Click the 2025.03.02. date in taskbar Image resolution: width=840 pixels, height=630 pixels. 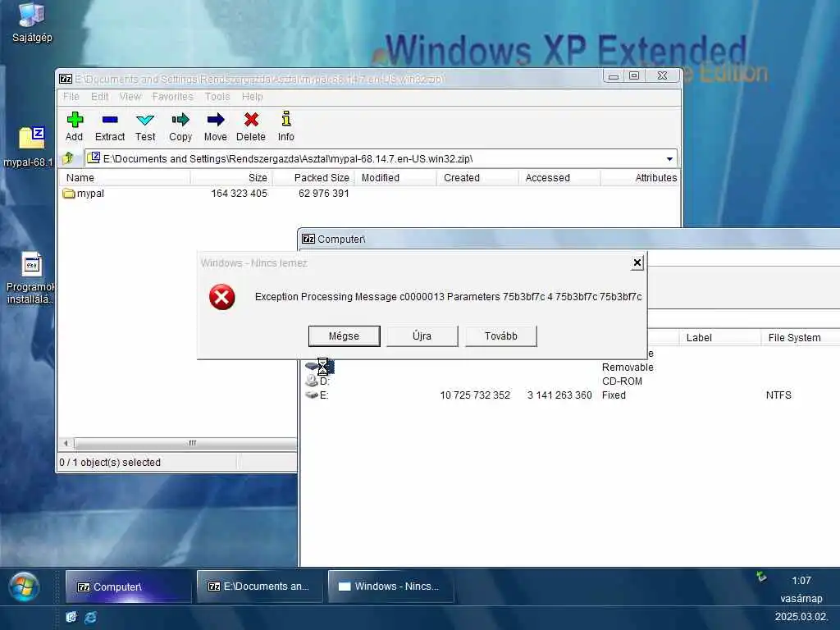coord(801,617)
